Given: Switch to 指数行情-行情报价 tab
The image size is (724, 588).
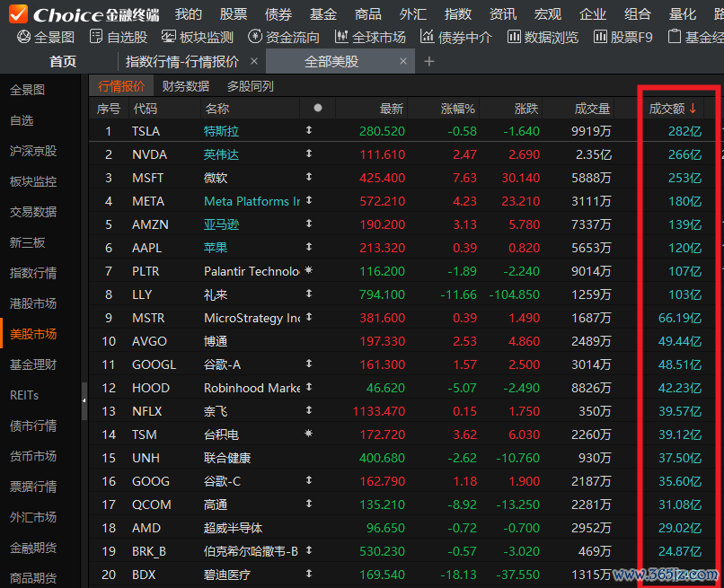Looking at the screenshot, I should 182,61.
